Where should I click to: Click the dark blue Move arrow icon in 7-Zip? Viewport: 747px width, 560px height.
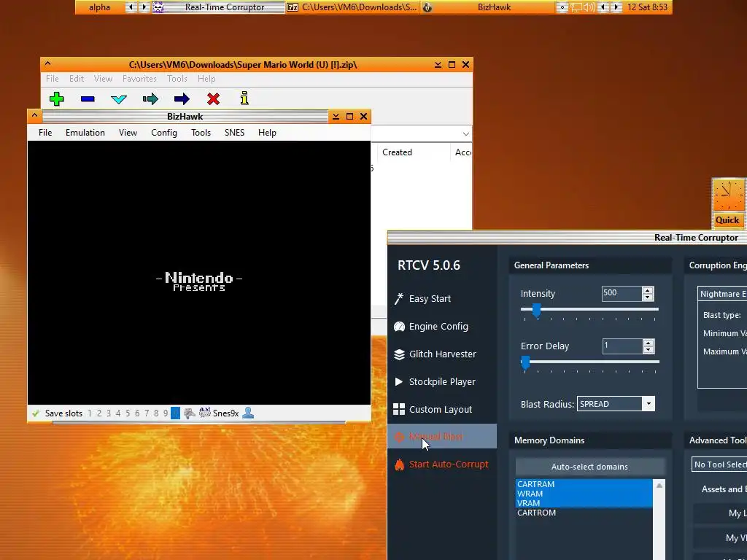pyautogui.click(x=182, y=99)
